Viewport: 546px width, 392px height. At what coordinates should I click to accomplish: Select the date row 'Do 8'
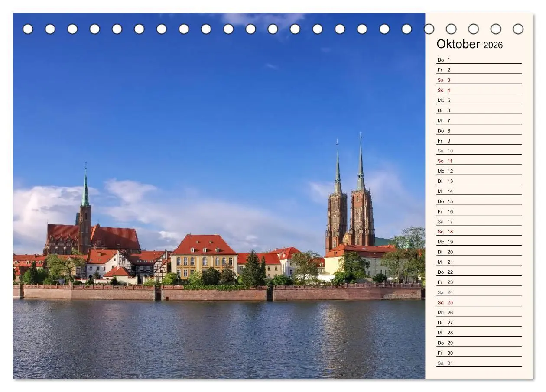(x=479, y=130)
